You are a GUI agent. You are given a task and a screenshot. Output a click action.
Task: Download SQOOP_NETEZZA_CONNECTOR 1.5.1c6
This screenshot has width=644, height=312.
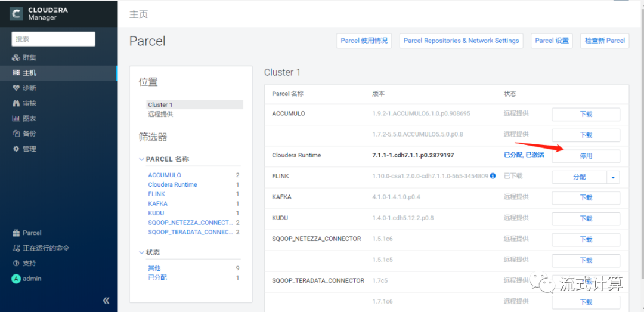click(586, 240)
